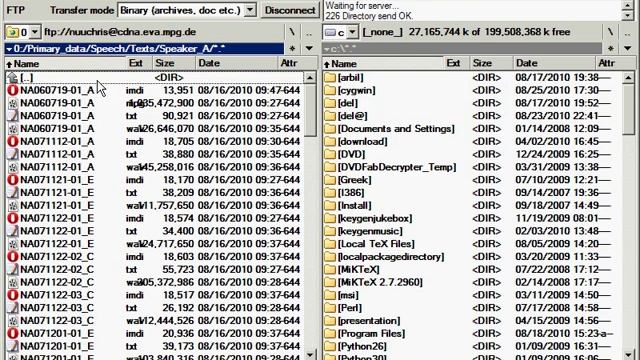The image size is (640, 360).
Task: Select the [Greek] folder icon
Action: pos(330,180)
